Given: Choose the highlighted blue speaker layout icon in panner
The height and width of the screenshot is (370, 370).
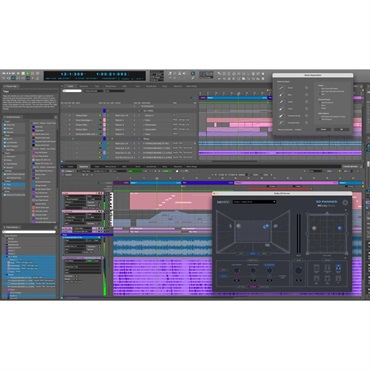Looking at the screenshot, I should coord(338,268).
